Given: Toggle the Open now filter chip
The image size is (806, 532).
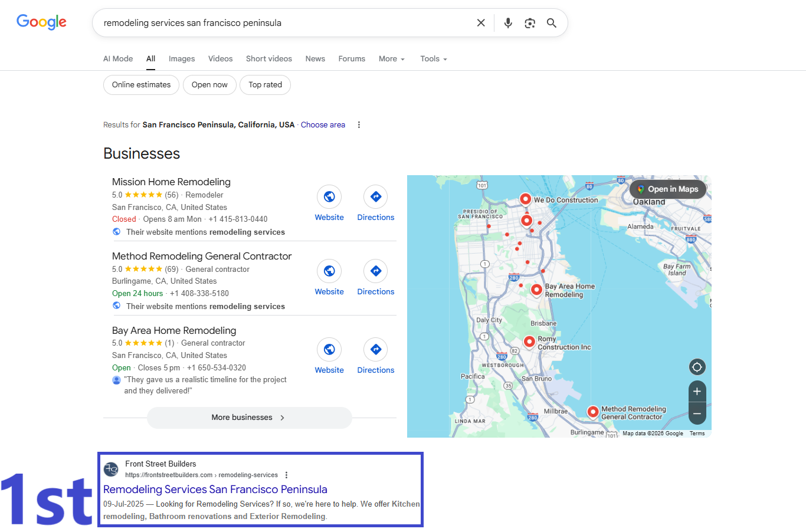Looking at the screenshot, I should pos(209,85).
